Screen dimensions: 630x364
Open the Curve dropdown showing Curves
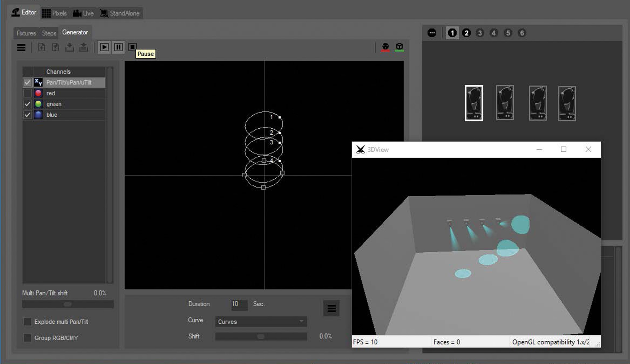point(261,322)
